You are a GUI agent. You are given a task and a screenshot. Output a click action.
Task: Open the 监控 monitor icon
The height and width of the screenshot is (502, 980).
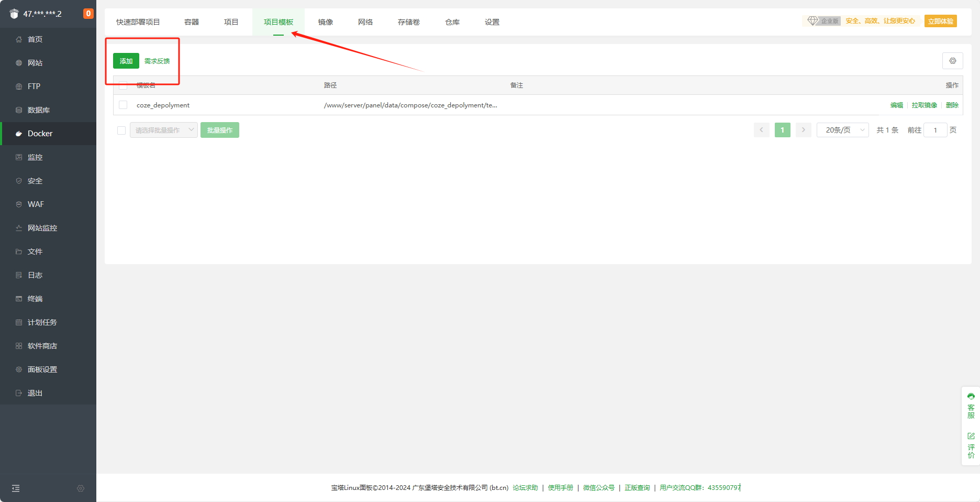19,157
